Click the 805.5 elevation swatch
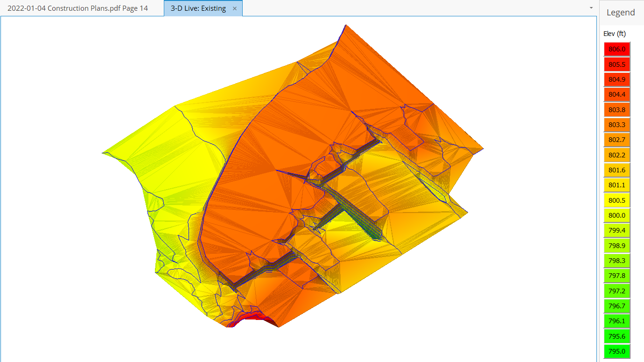Screen dimensions: 644x362 tap(616, 64)
